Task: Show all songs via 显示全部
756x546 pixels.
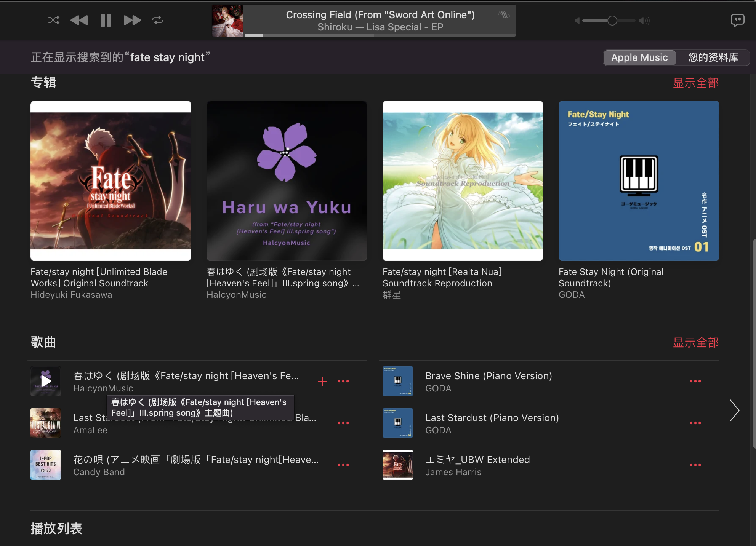Action: pos(695,343)
